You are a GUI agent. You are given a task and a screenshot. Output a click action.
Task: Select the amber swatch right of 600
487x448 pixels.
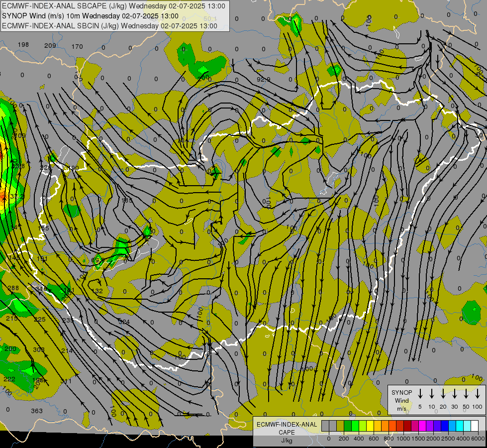click(378, 426)
